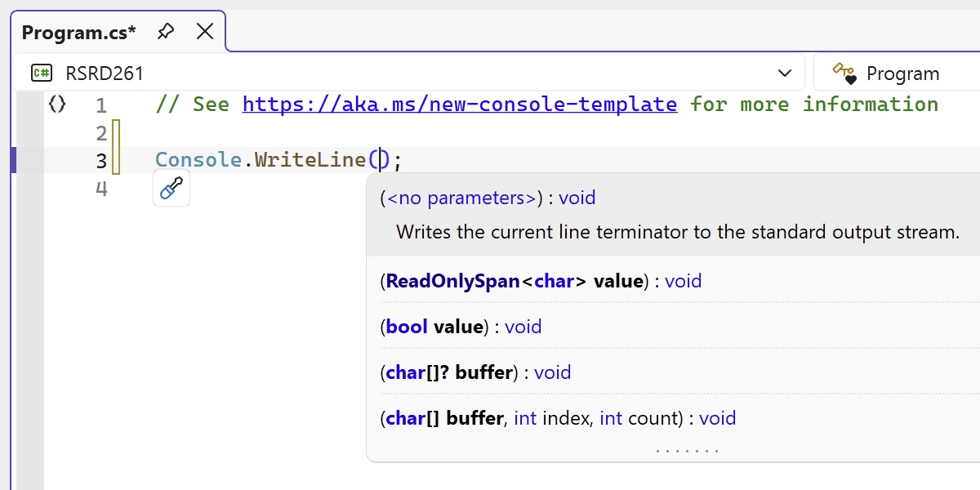The height and width of the screenshot is (490, 980).
Task: Click the WriteLine method name in code
Action: [310, 160]
